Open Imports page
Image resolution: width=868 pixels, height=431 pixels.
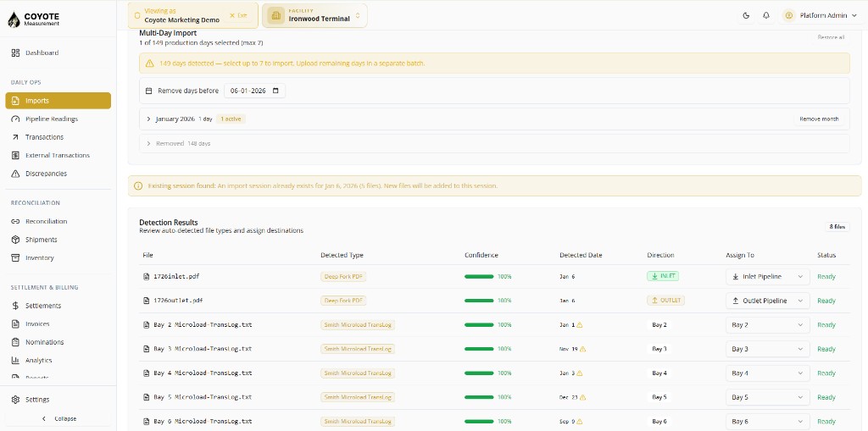[x=58, y=101]
